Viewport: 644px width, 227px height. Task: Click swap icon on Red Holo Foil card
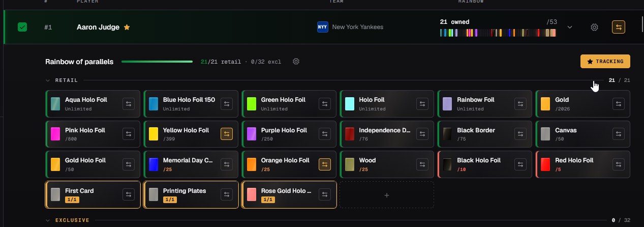click(x=619, y=164)
